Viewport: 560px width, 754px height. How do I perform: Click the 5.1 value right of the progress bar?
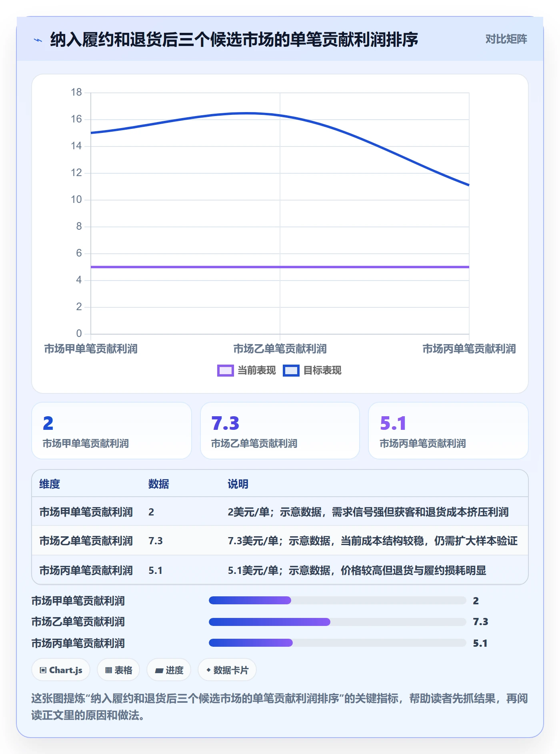(x=480, y=643)
